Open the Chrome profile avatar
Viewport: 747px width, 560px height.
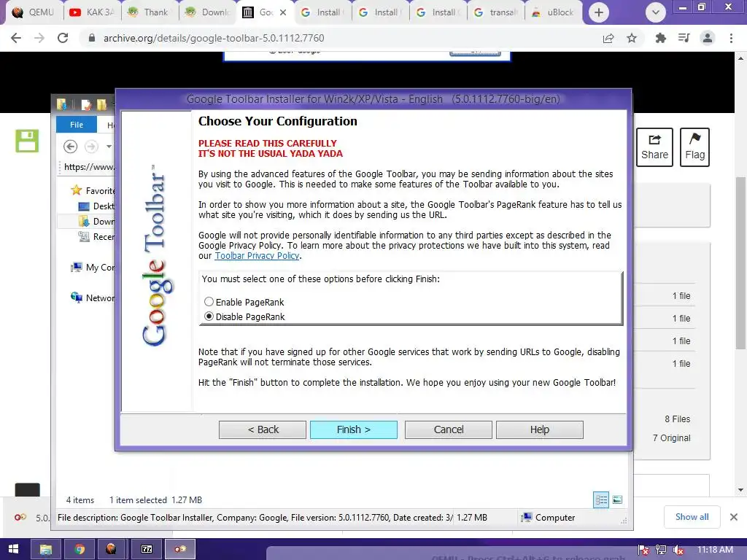(x=708, y=38)
